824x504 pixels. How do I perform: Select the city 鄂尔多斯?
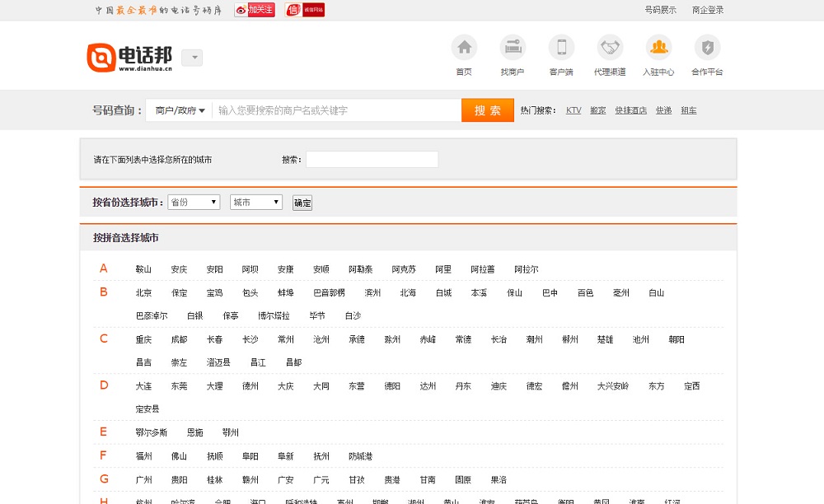pos(152,432)
